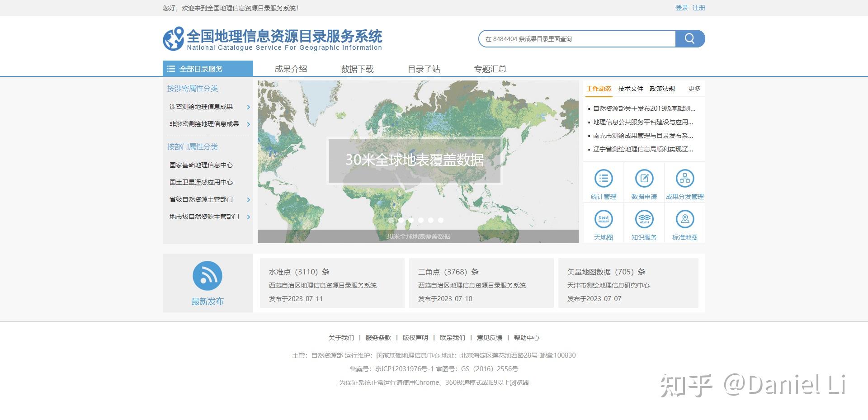The height and width of the screenshot is (420, 868).
Task: Open the 专题汇总 menu item
Action: point(490,69)
